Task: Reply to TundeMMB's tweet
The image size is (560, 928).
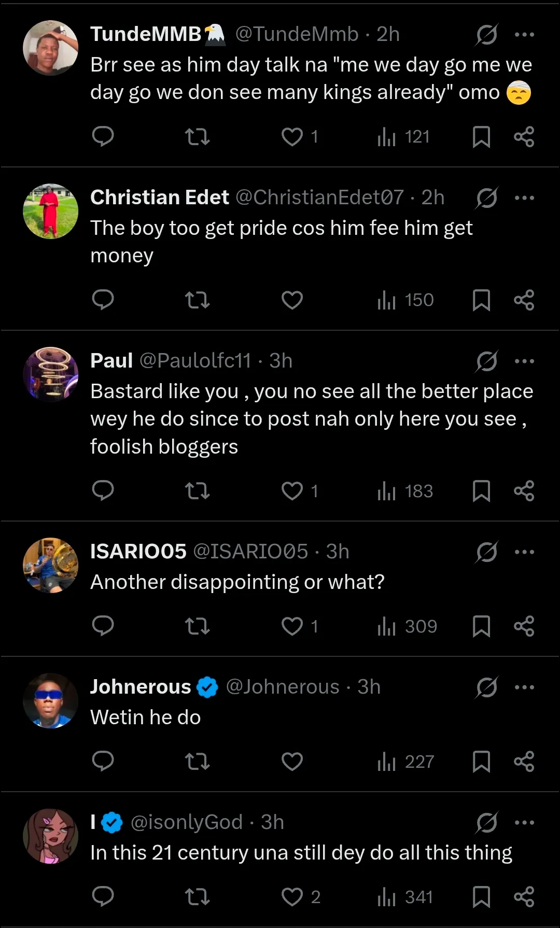Action: pos(103,136)
